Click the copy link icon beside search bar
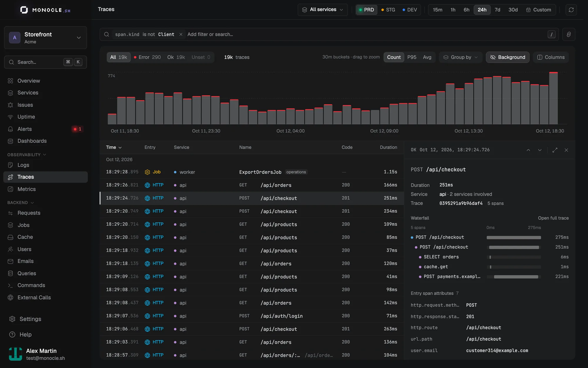Screen dimensions: 588x368 (x=569, y=34)
